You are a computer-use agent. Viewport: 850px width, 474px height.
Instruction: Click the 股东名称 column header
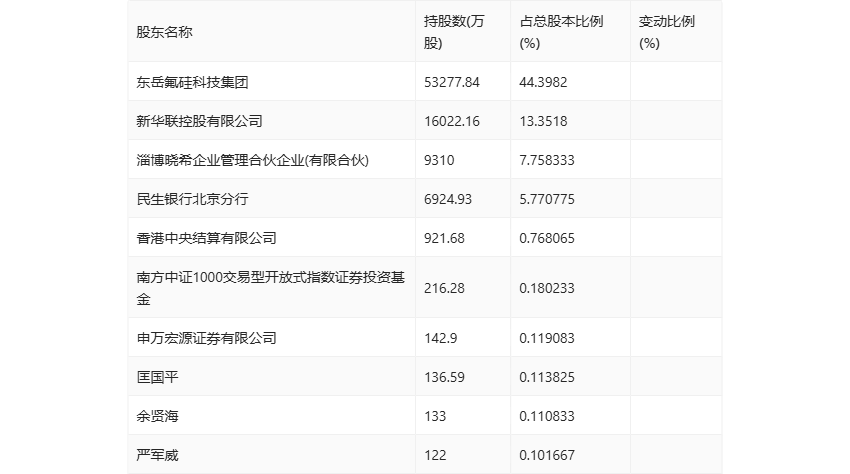(164, 32)
